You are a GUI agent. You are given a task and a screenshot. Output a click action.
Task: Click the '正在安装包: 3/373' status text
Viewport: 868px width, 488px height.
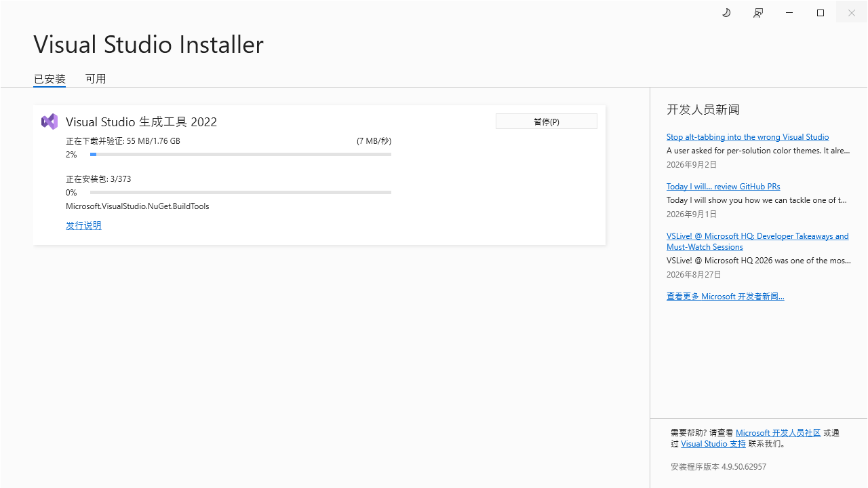(x=98, y=179)
